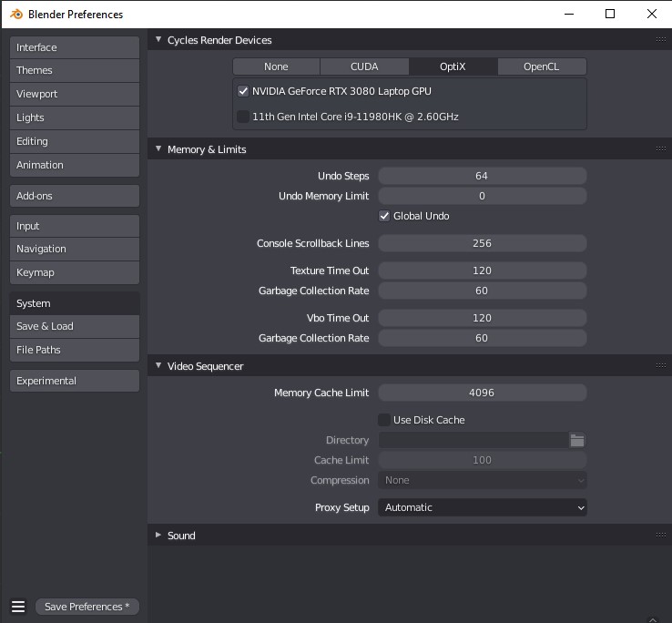Open the Lights preferences section
Viewport: 672px width, 623px height.
coord(75,117)
